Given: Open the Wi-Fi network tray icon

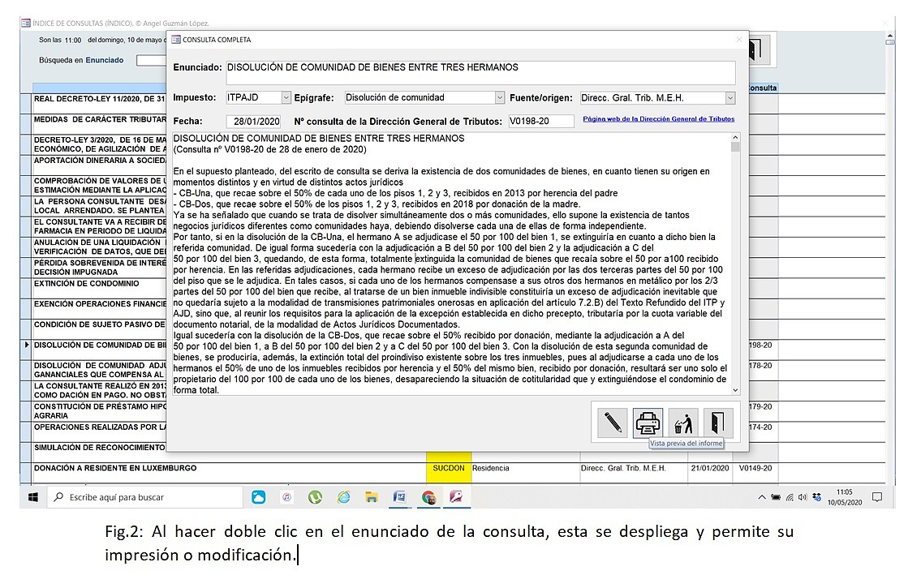Looking at the screenshot, I should coord(790,497).
